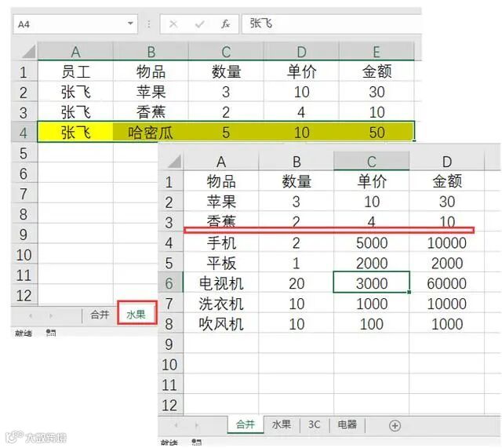Image resolution: width=502 pixels, height=448 pixels.
Task: Select column C header in front window
Action: 371,161
